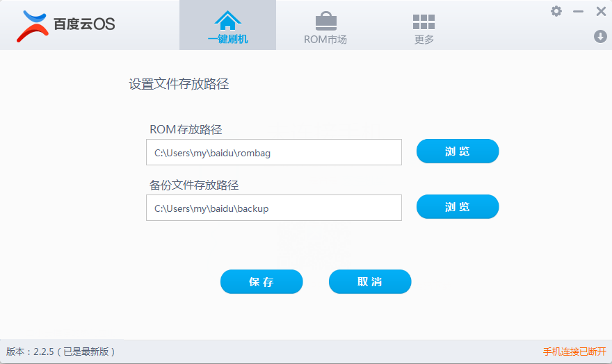Viewport: 612px width, 364px height.
Task: Switch to the ROM市场 tab label
Action: pyautogui.click(x=325, y=40)
